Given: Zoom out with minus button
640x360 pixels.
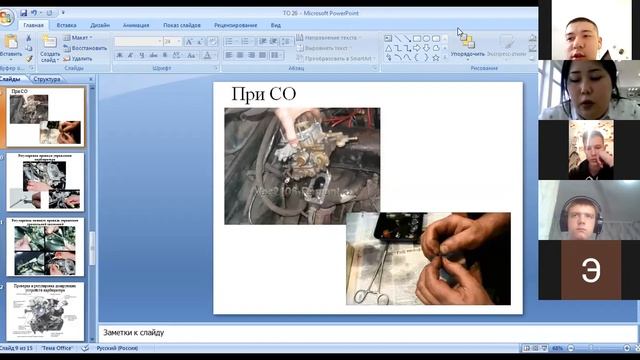Looking at the screenshot, I should tap(571, 348).
